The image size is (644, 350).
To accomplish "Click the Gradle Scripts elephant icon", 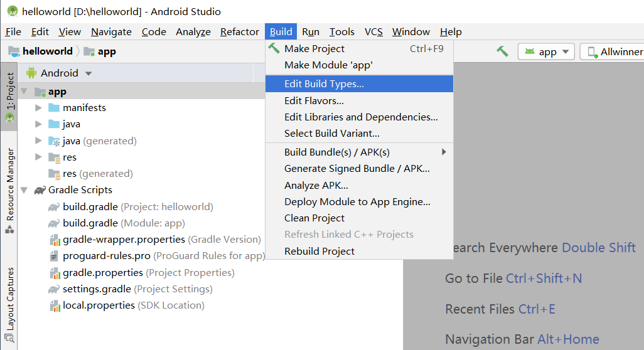I will pyautogui.click(x=40, y=190).
